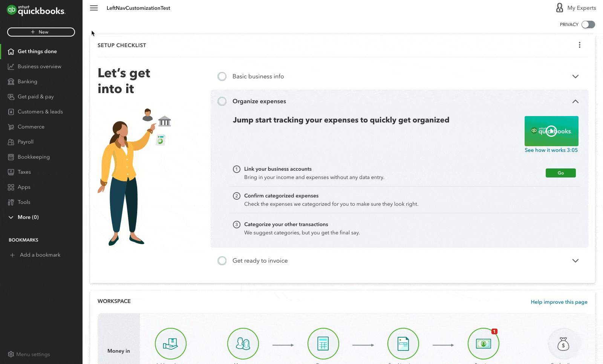This screenshot has height=364, width=603.
Task: Select Confirm categorized expenses step
Action: click(x=281, y=196)
